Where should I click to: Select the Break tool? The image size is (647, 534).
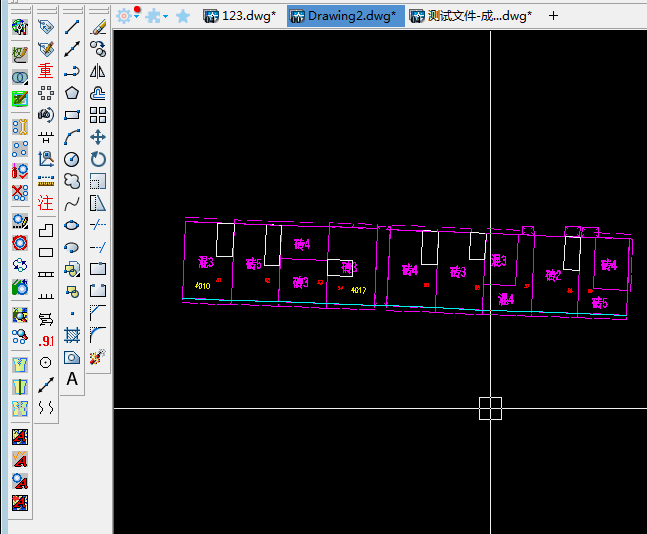98,291
